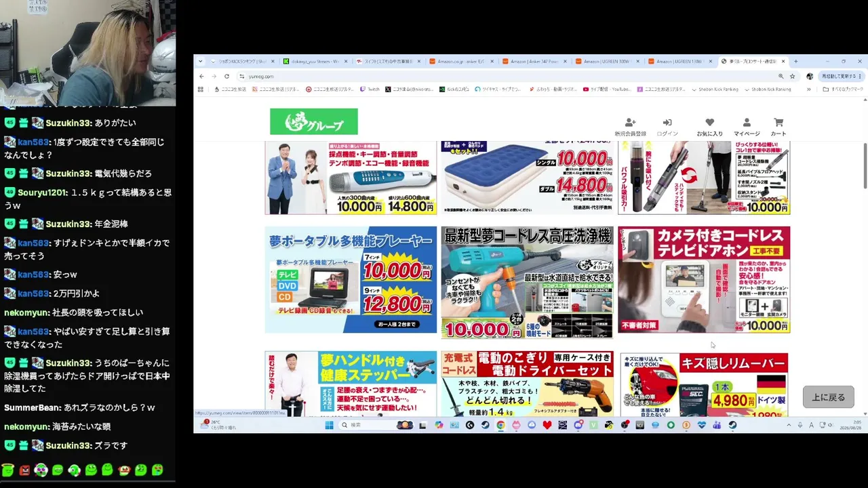Image resolution: width=868 pixels, height=488 pixels.
Task: Click the chat message "Suzukin33: ズラです"
Action: pos(66,445)
